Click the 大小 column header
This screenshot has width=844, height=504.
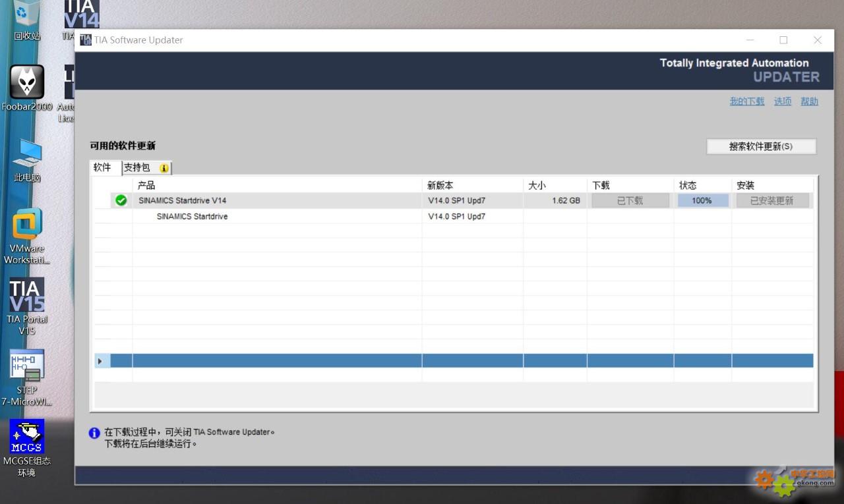pyautogui.click(x=555, y=185)
